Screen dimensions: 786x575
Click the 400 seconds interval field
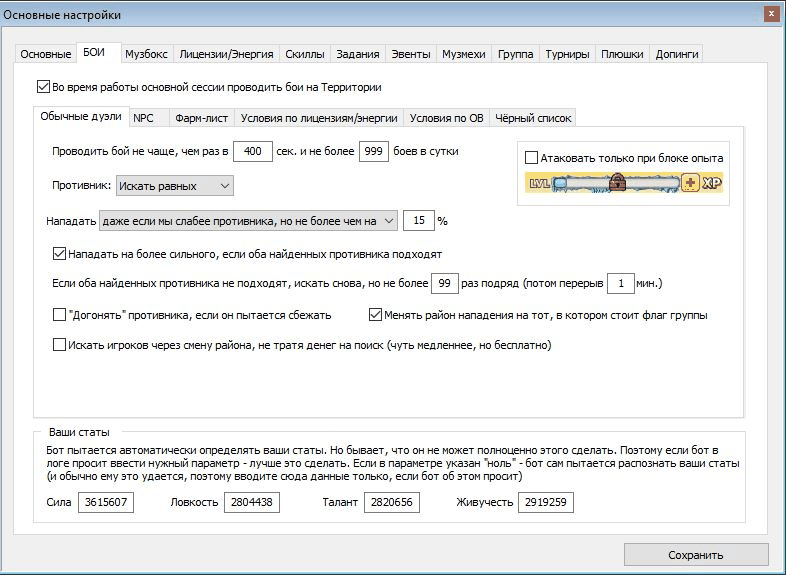click(x=253, y=151)
